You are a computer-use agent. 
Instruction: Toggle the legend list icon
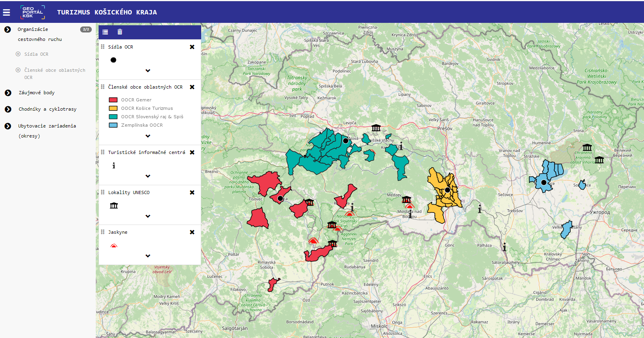[105, 32]
